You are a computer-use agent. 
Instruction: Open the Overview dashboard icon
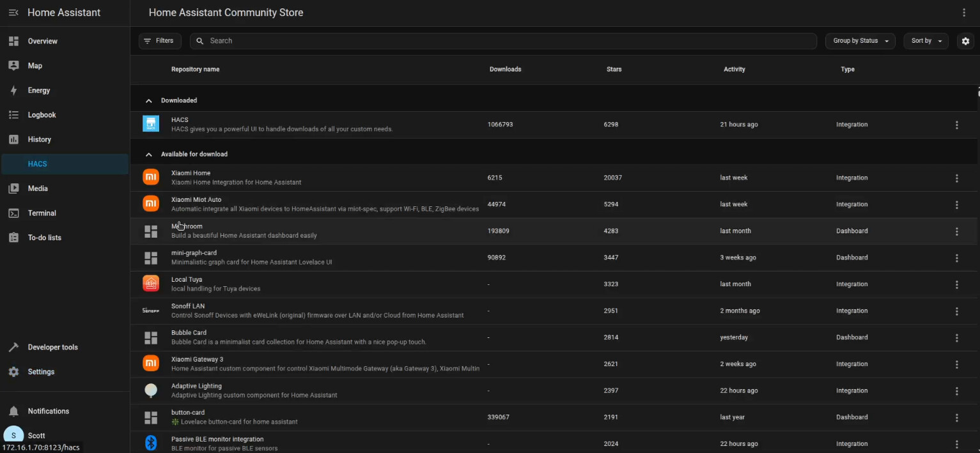pyautogui.click(x=13, y=42)
